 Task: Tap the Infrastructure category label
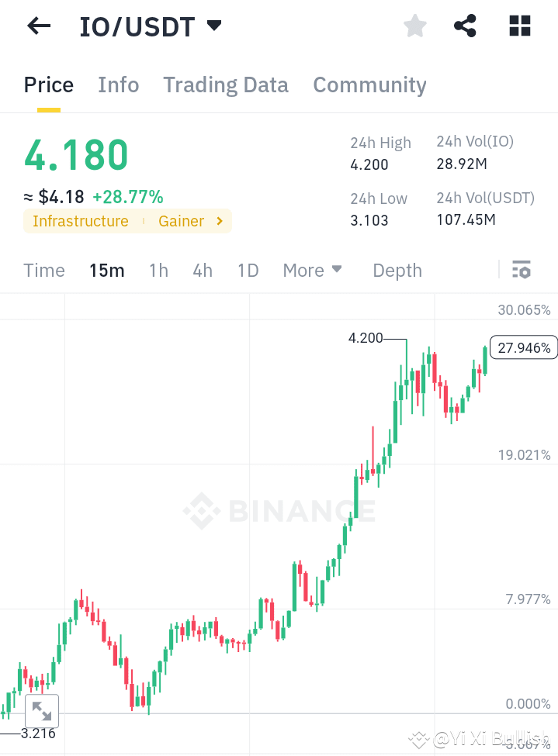pyautogui.click(x=80, y=221)
